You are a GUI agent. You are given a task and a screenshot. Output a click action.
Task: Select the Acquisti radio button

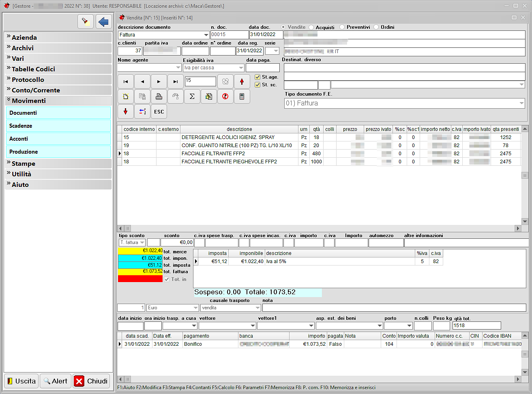311,27
